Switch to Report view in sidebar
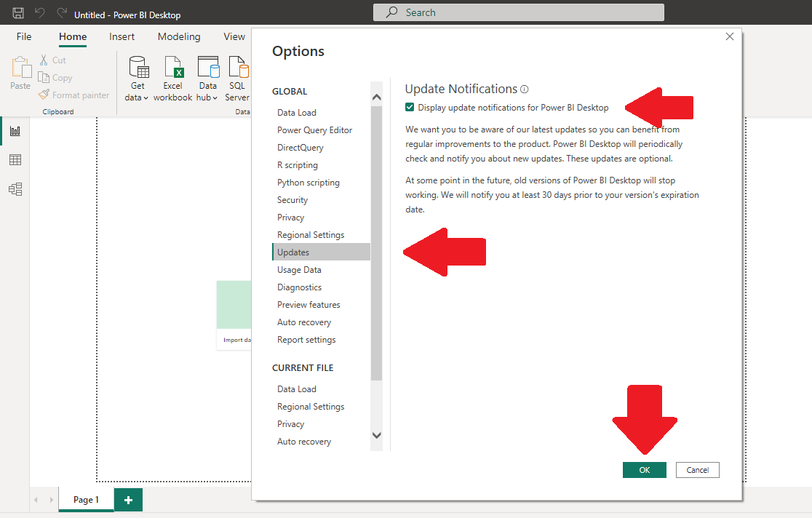This screenshot has width=812, height=518. pos(15,131)
